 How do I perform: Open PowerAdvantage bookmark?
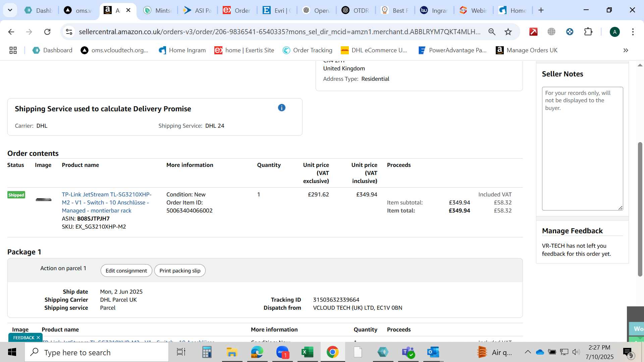tap(452, 50)
